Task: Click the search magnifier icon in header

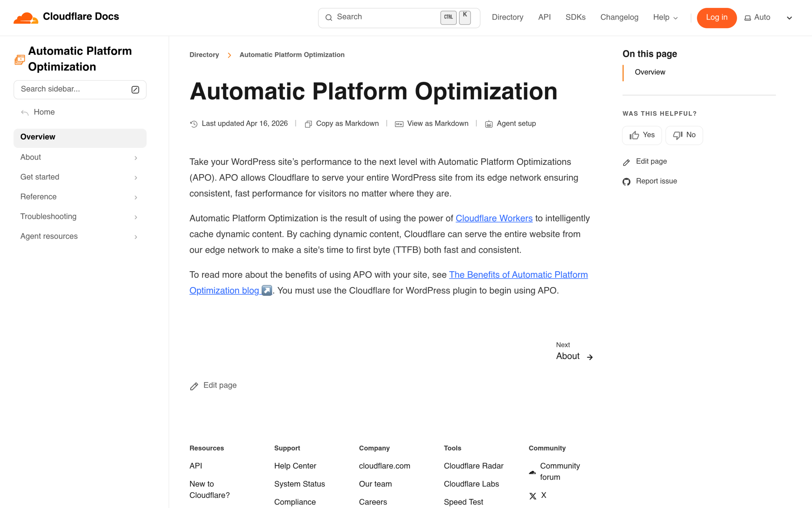Action: pyautogui.click(x=329, y=17)
